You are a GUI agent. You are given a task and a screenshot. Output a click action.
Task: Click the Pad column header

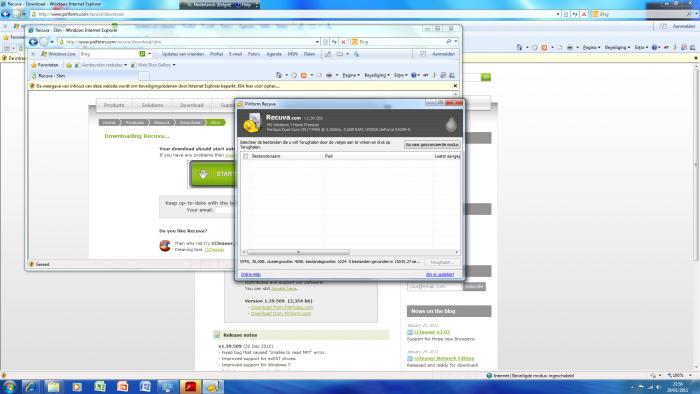[x=328, y=156]
